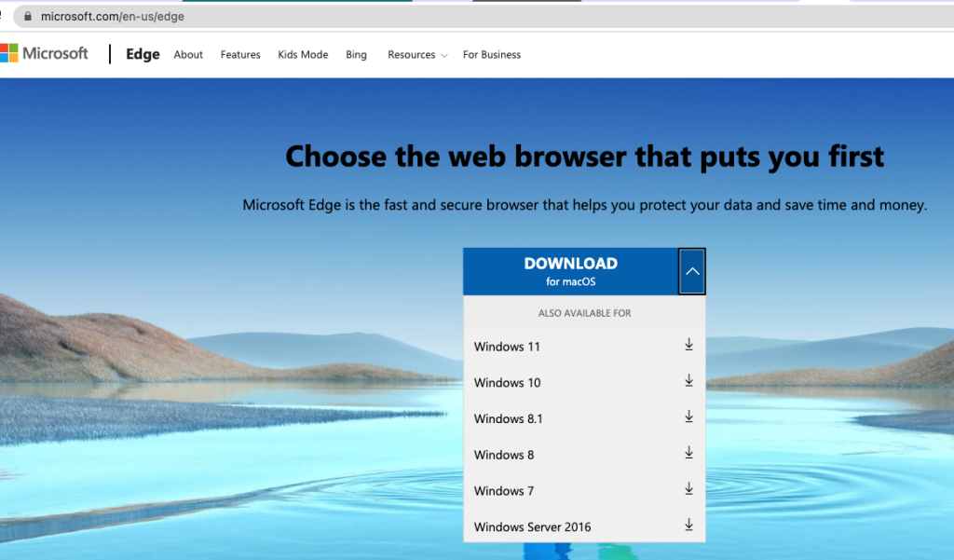The image size is (954, 560).
Task: Click the Windows 8 download arrow icon
Action: point(689,453)
